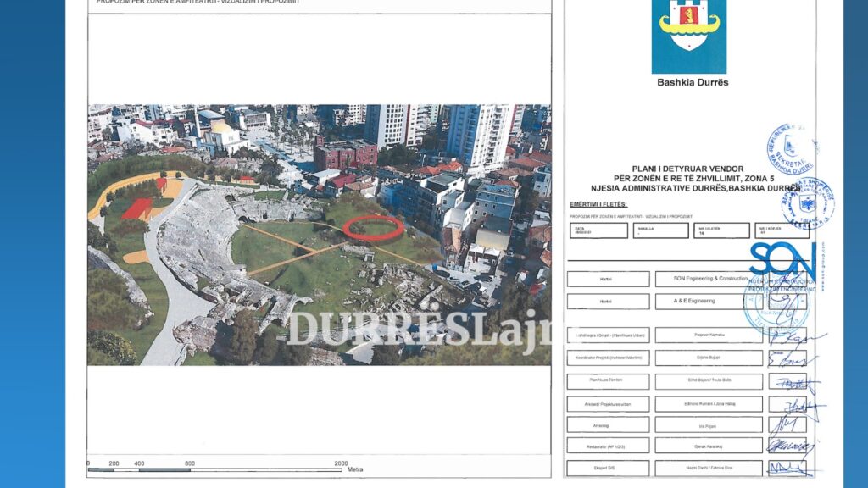
Task: Click the round stamp with the eagle emblem
Action: coord(806,204)
